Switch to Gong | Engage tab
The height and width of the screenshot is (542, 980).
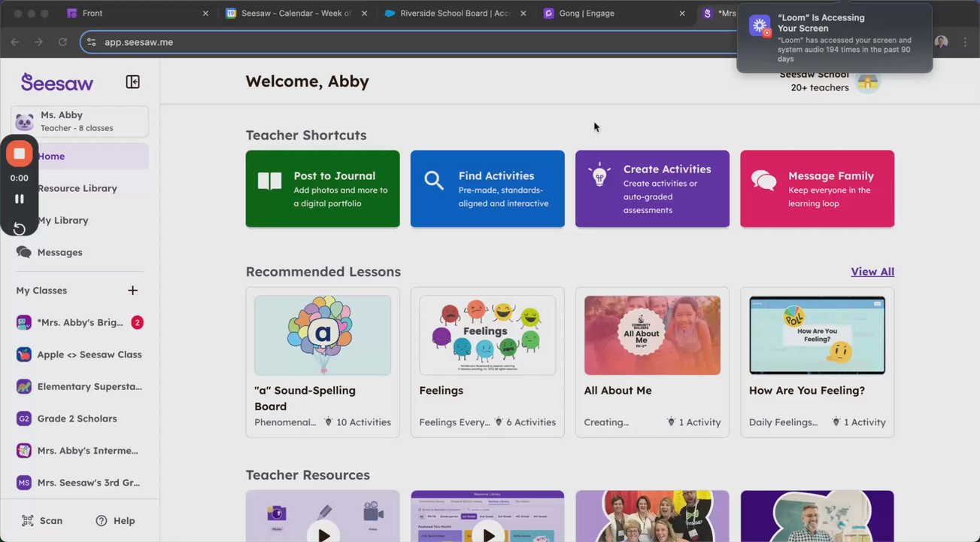pos(614,14)
